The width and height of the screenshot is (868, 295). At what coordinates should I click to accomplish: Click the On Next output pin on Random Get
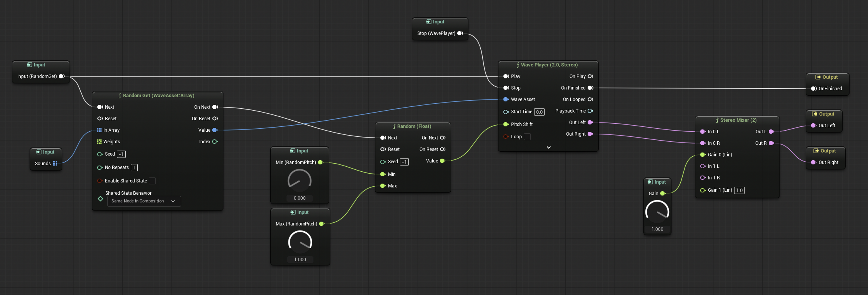(x=215, y=107)
